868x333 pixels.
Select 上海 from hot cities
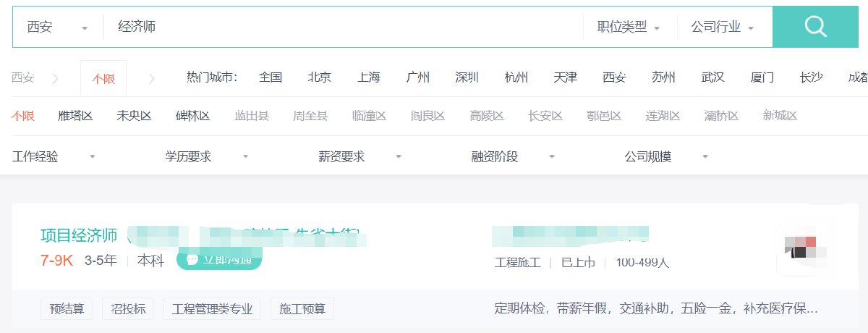point(368,77)
